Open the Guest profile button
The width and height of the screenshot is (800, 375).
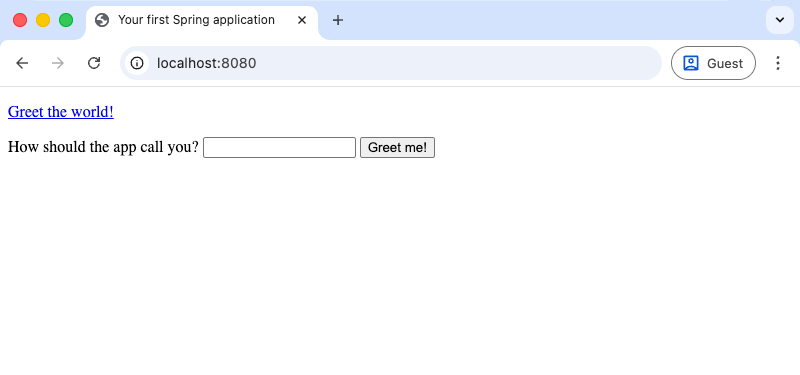[713, 63]
